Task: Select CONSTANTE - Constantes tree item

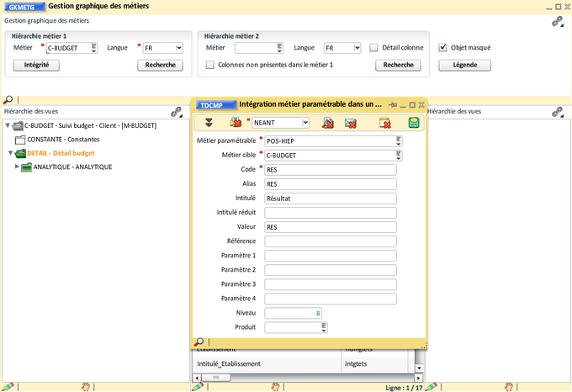Action: point(64,139)
